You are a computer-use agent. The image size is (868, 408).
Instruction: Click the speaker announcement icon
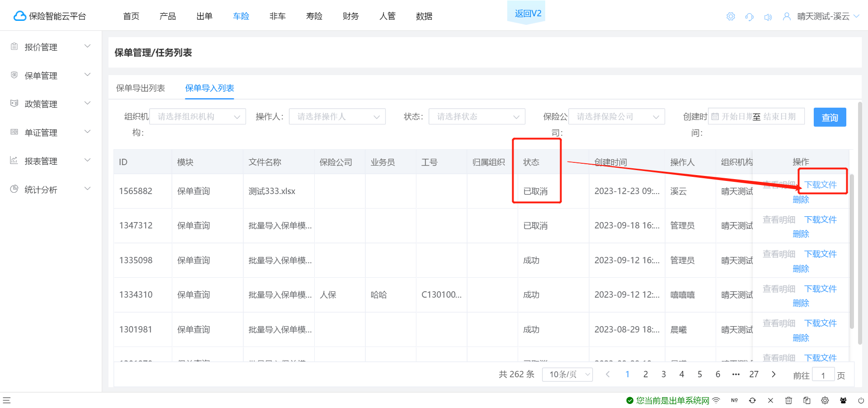768,17
